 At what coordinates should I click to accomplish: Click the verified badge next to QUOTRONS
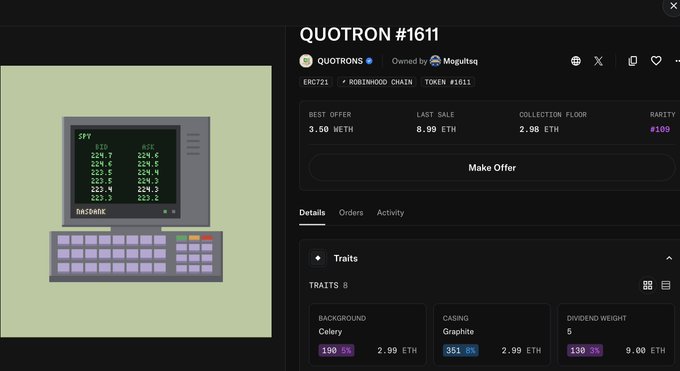click(369, 61)
